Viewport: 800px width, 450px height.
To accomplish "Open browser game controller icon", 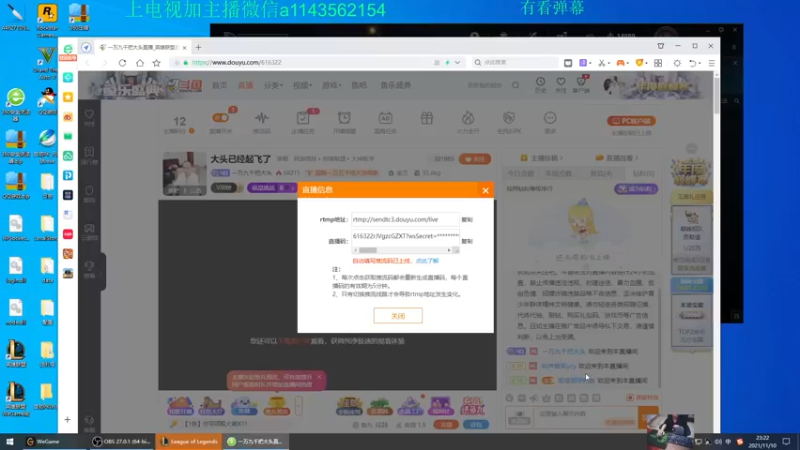I will [620, 63].
